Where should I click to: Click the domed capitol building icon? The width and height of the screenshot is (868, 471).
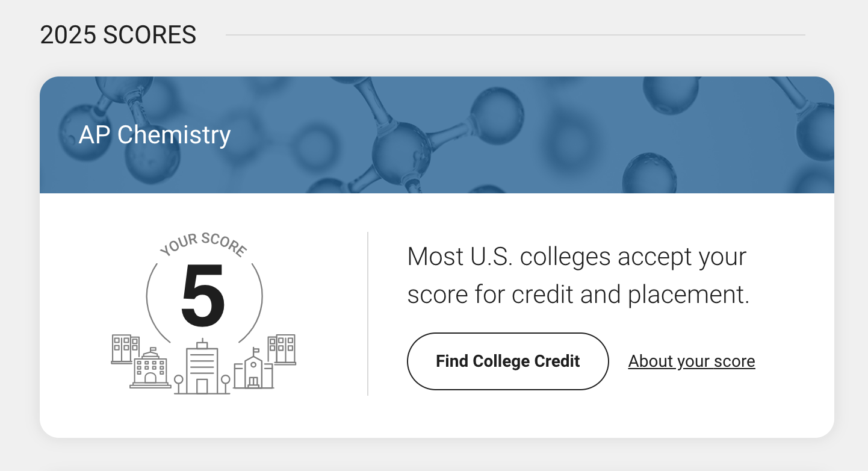click(150, 367)
